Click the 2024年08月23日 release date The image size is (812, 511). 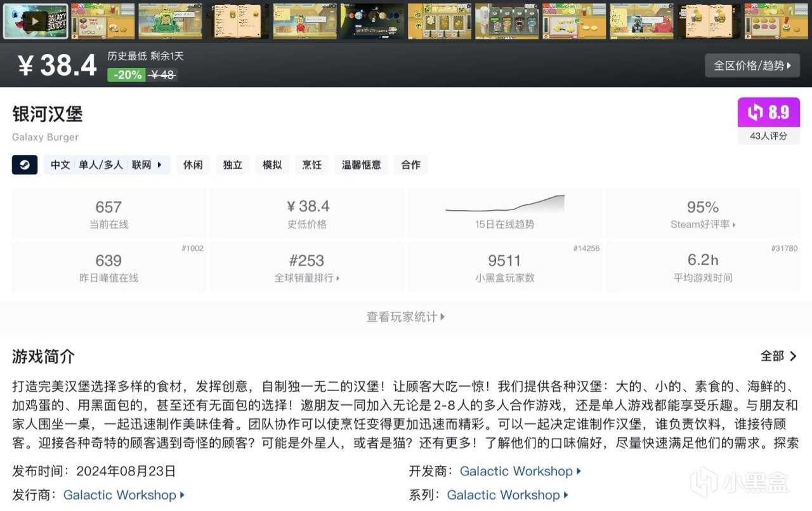point(126,471)
